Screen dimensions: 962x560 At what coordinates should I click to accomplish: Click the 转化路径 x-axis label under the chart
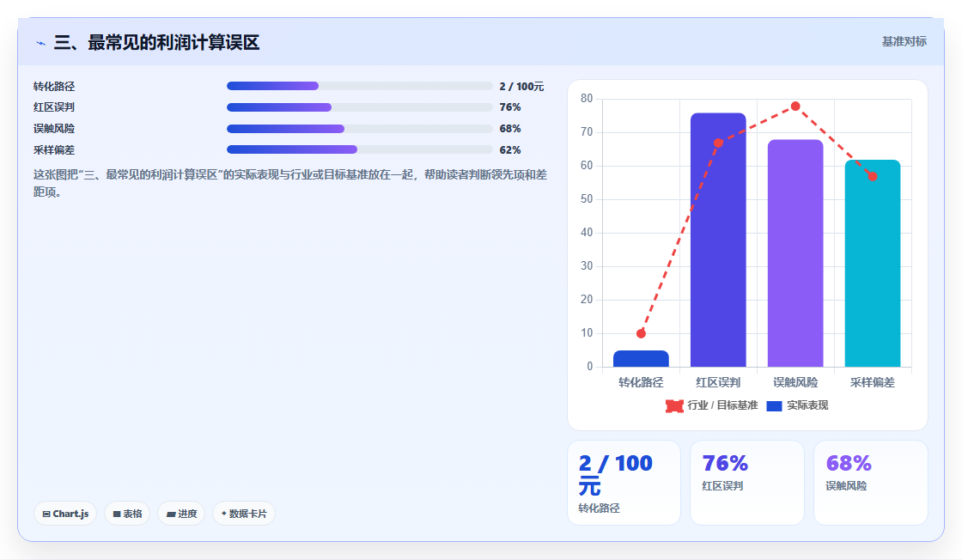(x=641, y=383)
